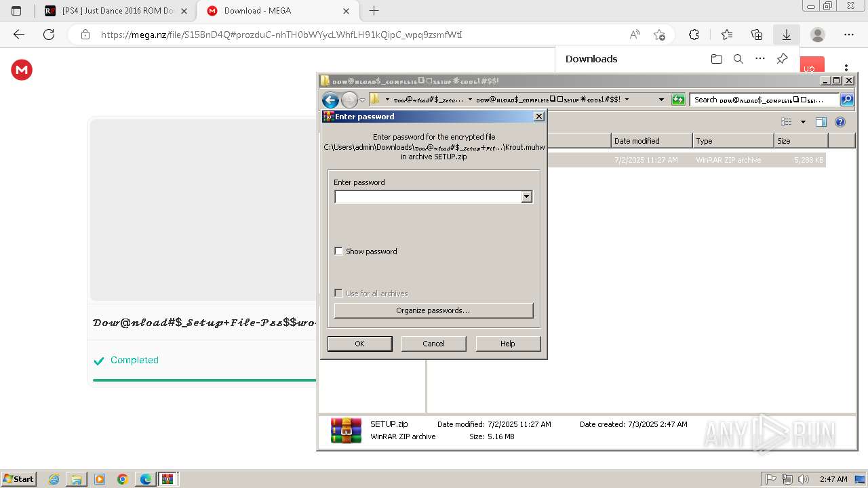Open File Explorer taskbar icon
This screenshot has width=868, height=488.
(77, 479)
